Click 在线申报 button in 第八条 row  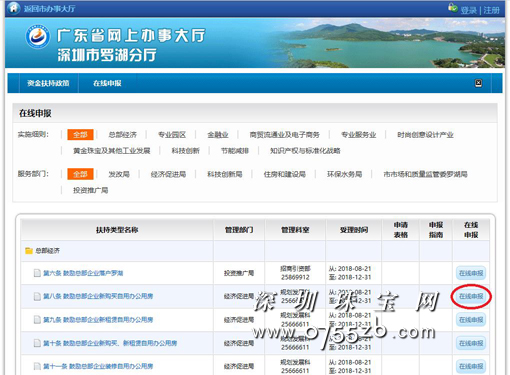click(471, 296)
